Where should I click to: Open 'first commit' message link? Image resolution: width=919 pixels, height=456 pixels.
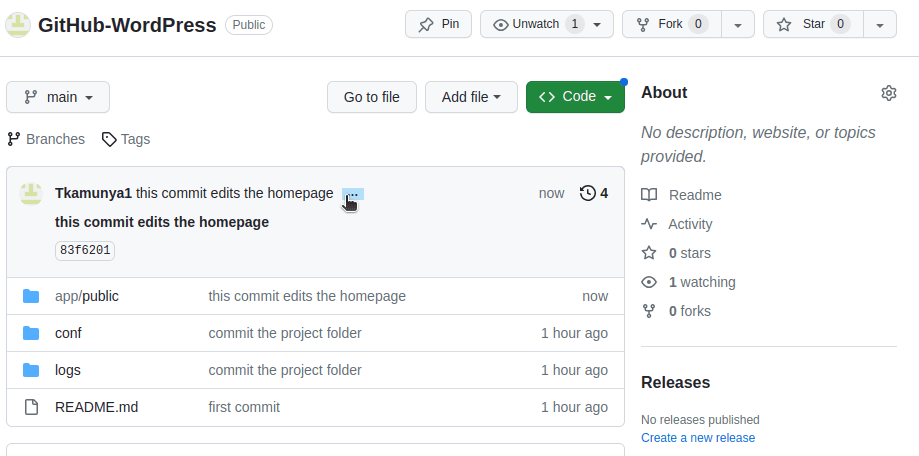tap(244, 407)
